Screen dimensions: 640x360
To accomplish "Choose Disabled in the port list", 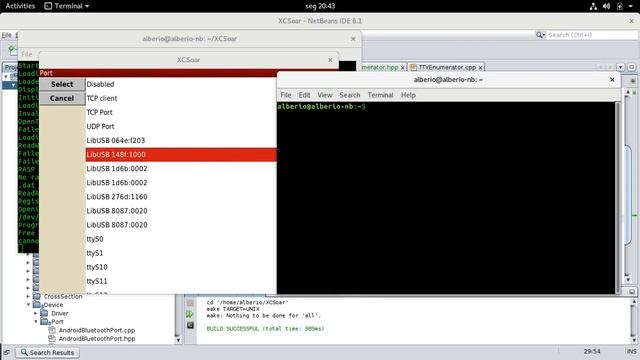I will (x=181, y=84).
